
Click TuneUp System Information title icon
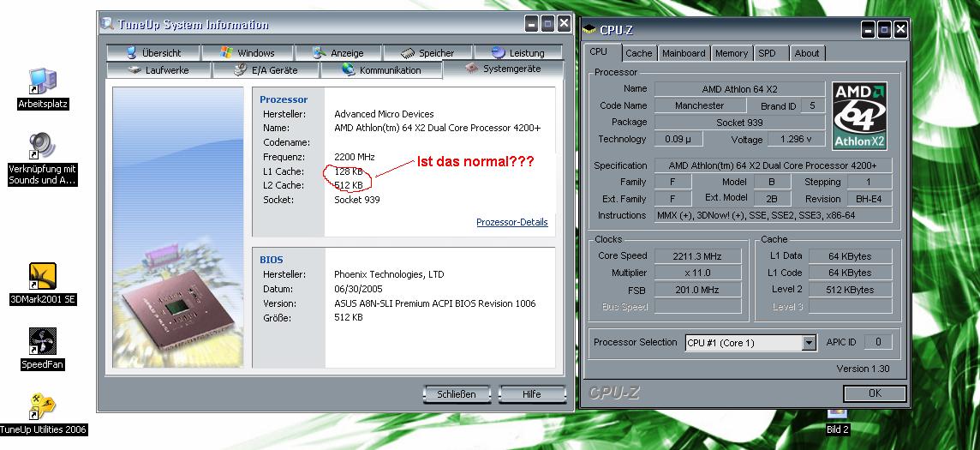pos(107,24)
